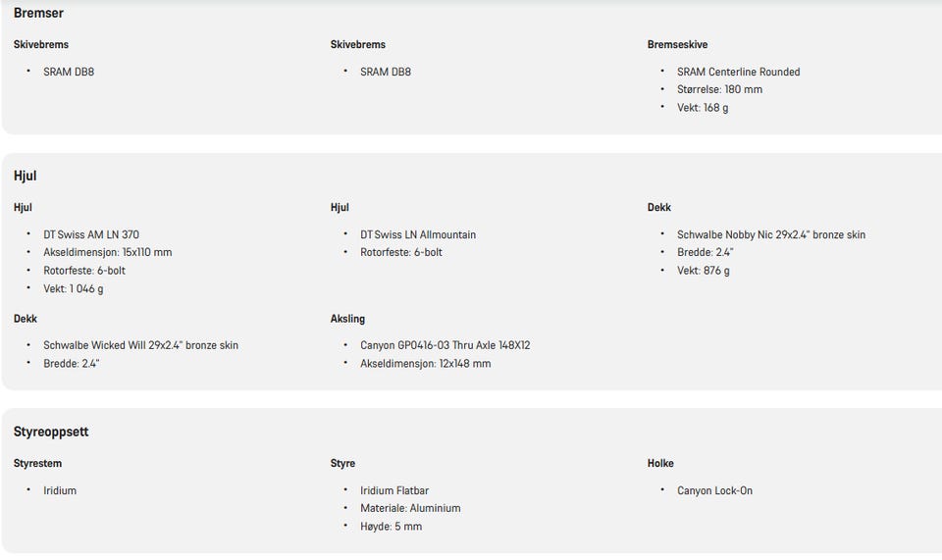Click Akseldimensjon 15x110 mm line
942x560 pixels.
point(108,252)
